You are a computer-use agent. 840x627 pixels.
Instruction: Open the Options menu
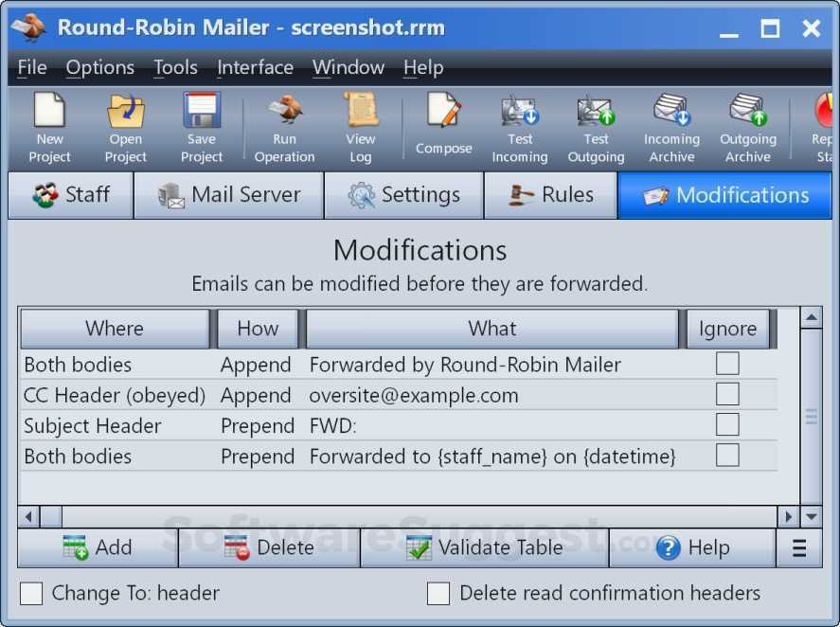[100, 67]
